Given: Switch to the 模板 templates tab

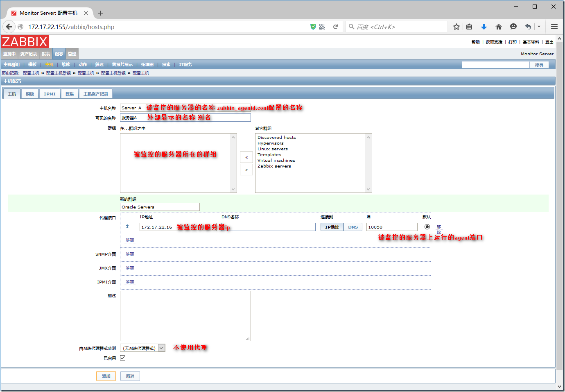Looking at the screenshot, I should point(30,94).
